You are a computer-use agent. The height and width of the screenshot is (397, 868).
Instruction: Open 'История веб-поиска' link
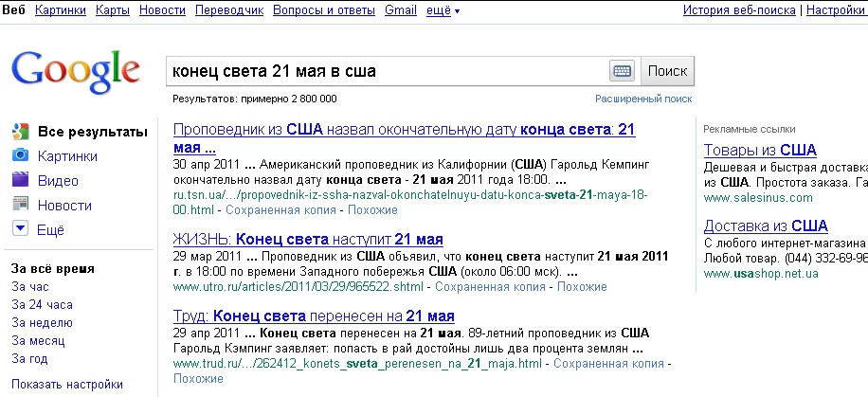739,10
